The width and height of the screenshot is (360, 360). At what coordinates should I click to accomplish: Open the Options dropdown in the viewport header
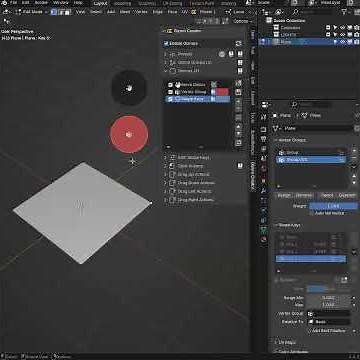(242, 21)
